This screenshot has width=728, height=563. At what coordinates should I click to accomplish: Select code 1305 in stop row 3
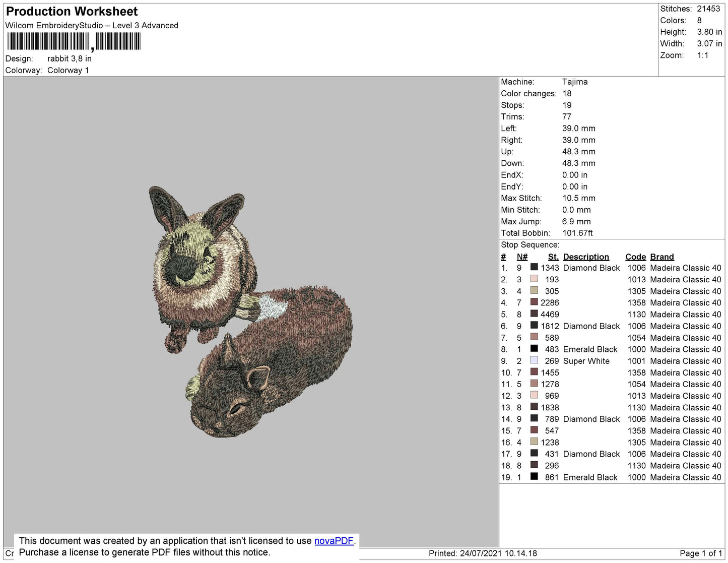[x=636, y=291]
